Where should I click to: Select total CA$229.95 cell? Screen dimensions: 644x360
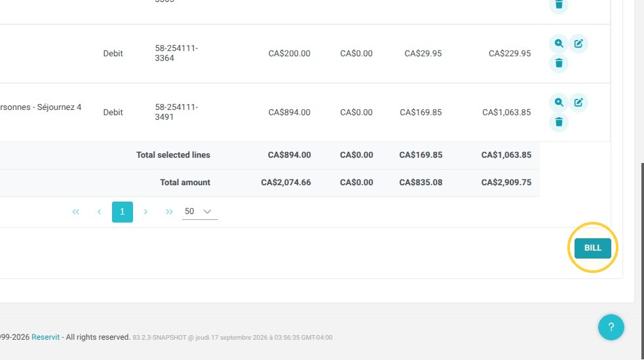pos(510,54)
